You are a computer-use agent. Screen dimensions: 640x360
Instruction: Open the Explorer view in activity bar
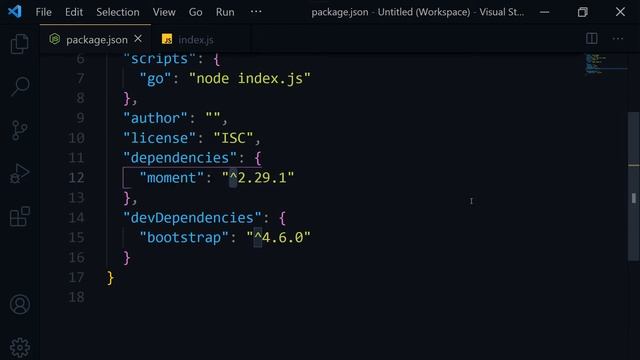pos(19,43)
